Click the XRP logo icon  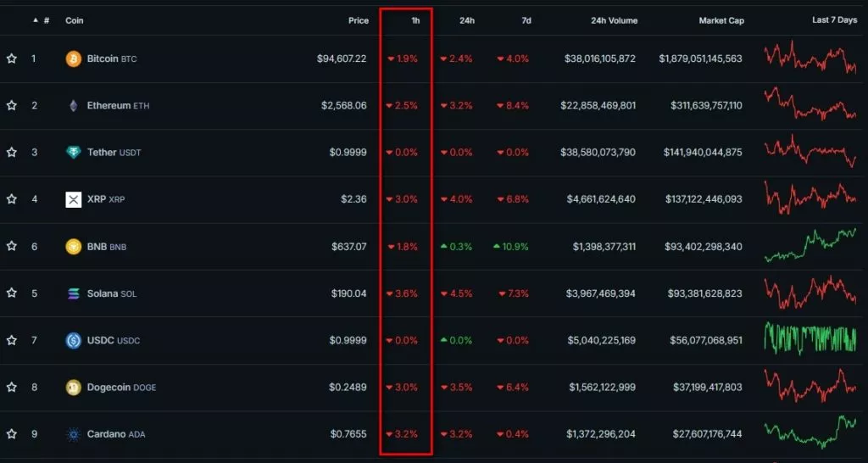coord(74,199)
